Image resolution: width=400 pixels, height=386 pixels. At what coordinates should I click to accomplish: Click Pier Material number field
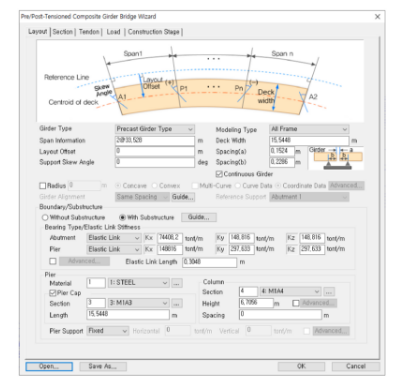(x=96, y=283)
